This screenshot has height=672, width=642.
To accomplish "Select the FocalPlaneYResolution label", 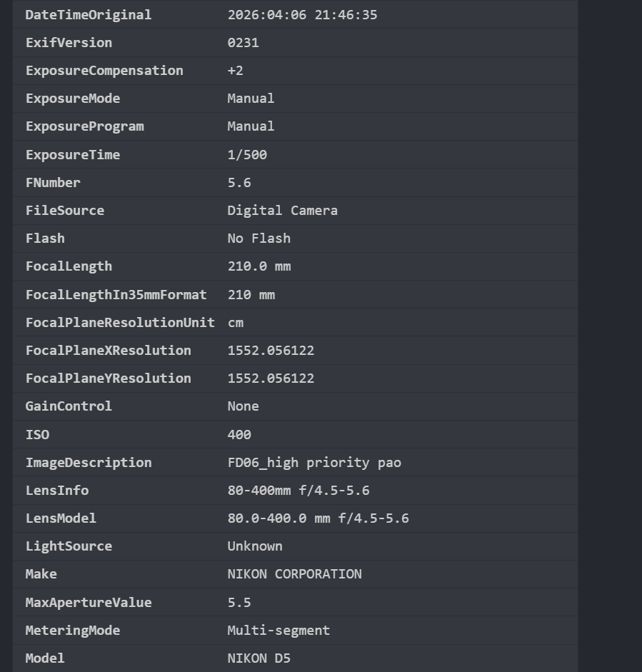I will [108, 378].
